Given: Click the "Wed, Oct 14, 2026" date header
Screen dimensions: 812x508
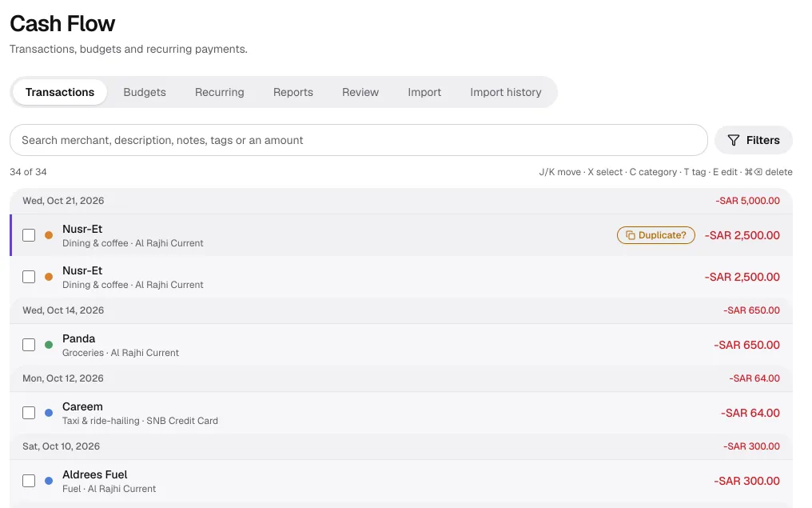Looking at the screenshot, I should pos(63,310).
